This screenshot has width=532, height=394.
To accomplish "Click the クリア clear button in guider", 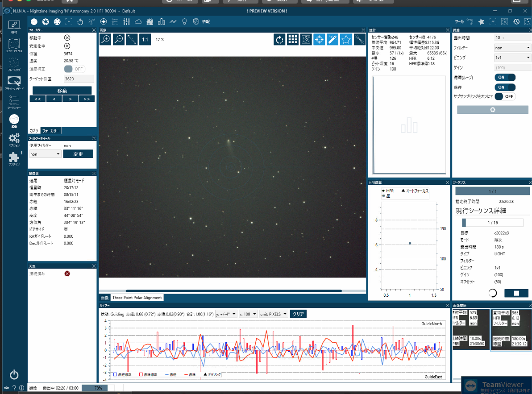I will [298, 314].
